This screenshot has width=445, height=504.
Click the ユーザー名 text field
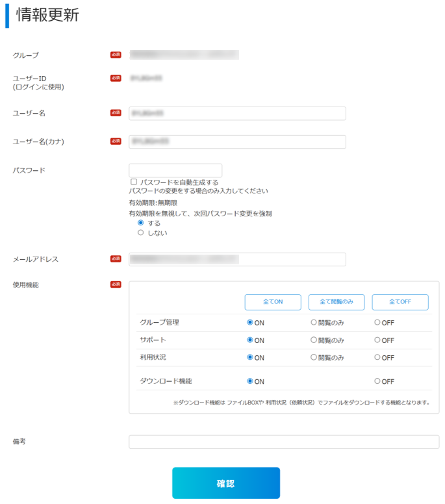click(x=237, y=114)
